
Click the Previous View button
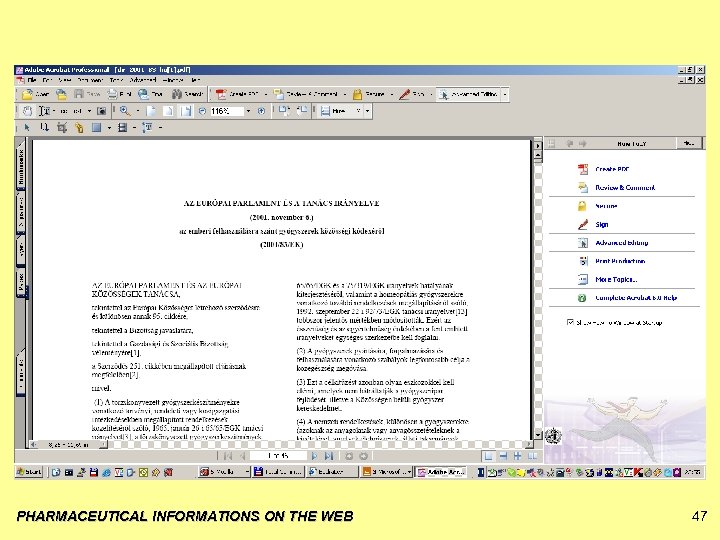349,456
